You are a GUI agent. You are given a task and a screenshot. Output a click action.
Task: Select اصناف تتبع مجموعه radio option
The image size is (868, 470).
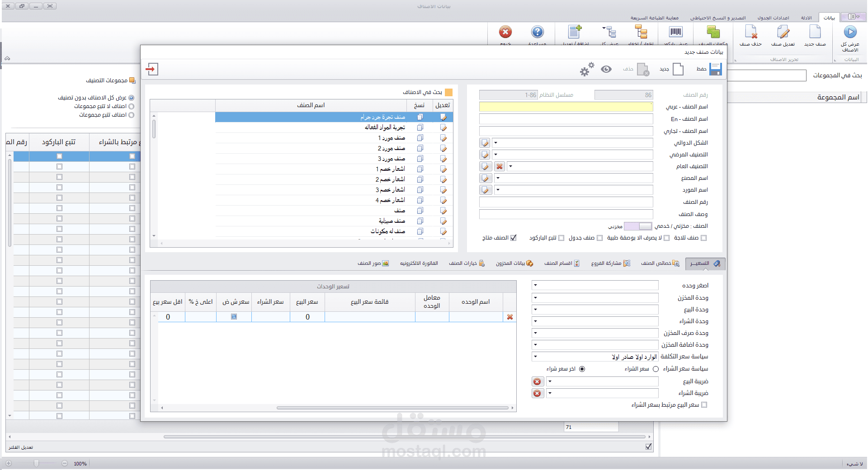(131, 115)
